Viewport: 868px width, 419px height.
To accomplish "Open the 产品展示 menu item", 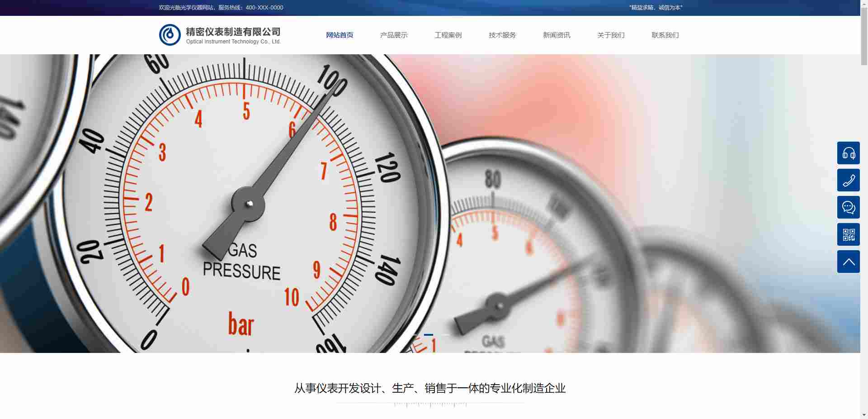I will (394, 35).
